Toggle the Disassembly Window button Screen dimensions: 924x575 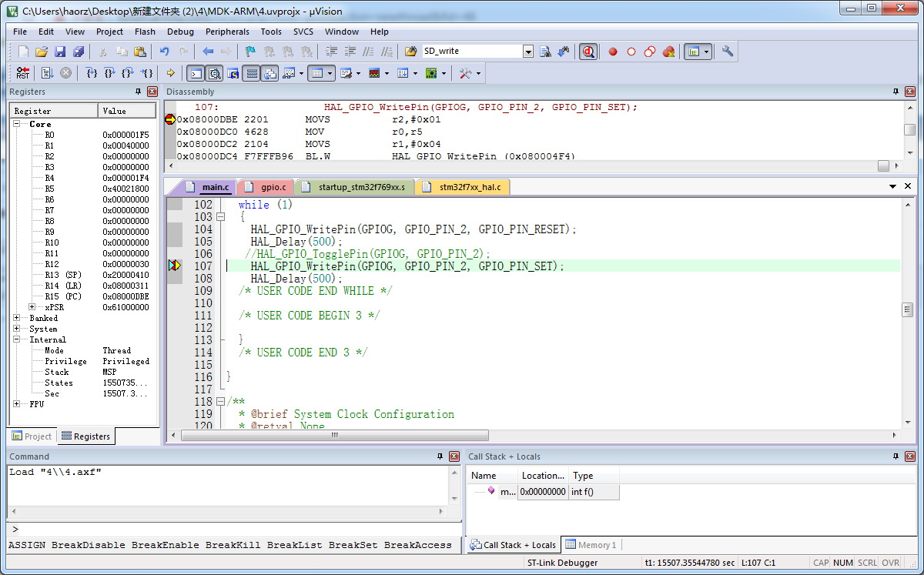[x=215, y=73]
